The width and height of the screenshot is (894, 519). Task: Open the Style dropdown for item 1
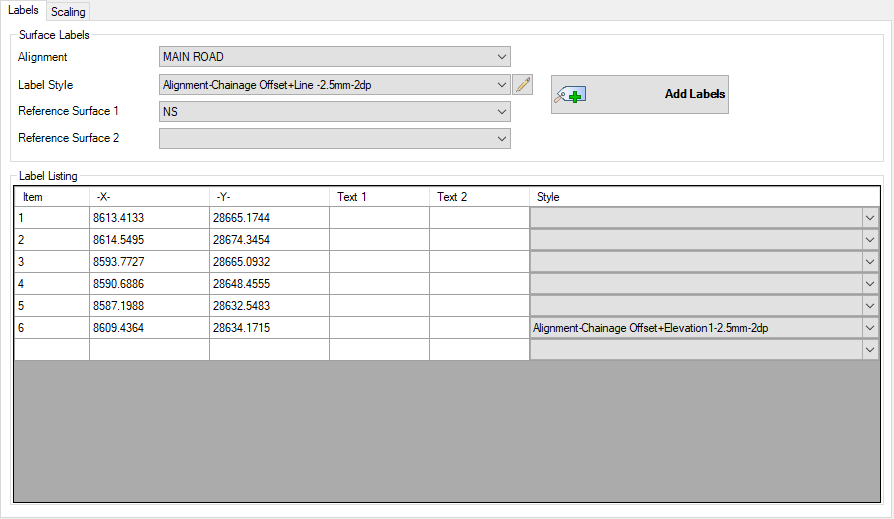pos(868,218)
